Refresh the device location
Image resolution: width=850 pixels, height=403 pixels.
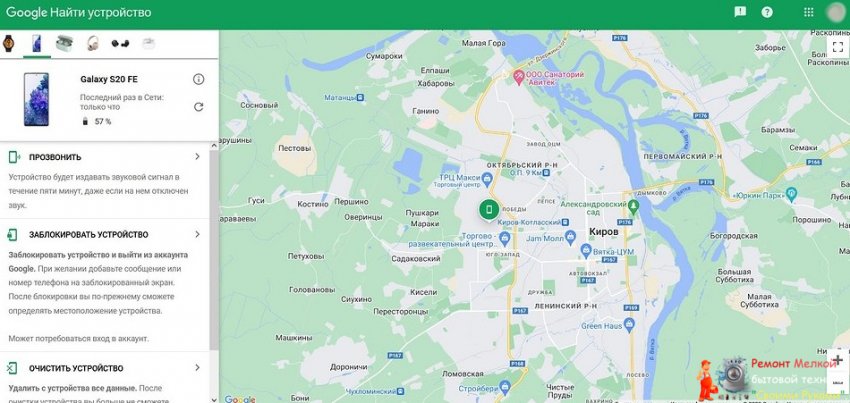198,107
